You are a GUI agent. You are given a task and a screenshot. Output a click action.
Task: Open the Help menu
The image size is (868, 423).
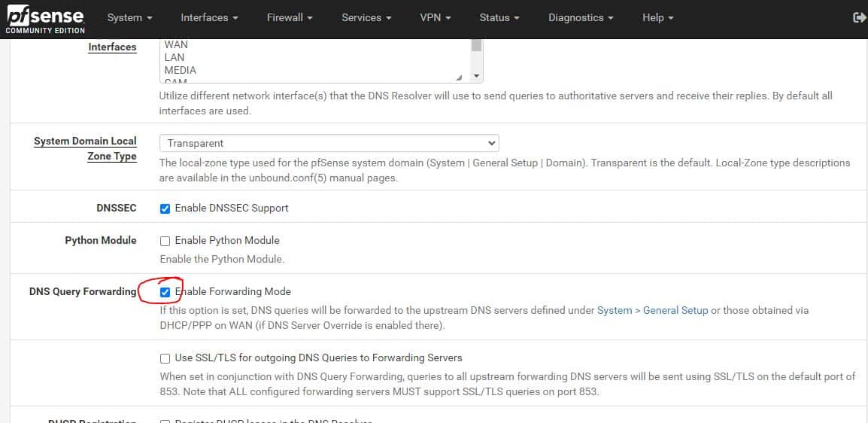point(657,17)
